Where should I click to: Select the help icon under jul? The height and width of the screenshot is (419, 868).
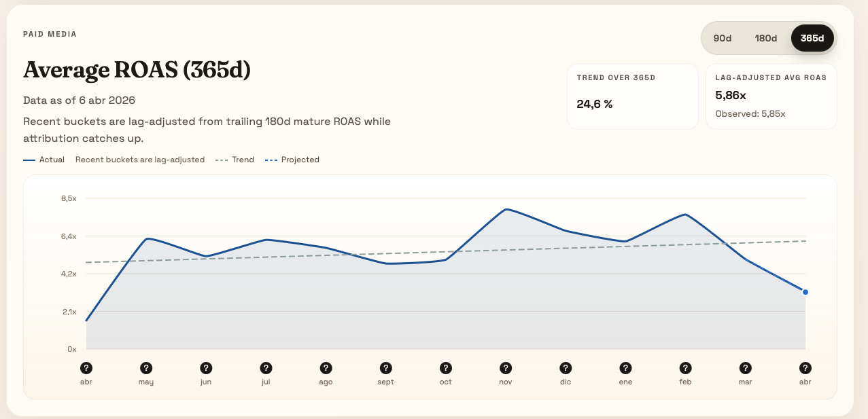(x=266, y=367)
